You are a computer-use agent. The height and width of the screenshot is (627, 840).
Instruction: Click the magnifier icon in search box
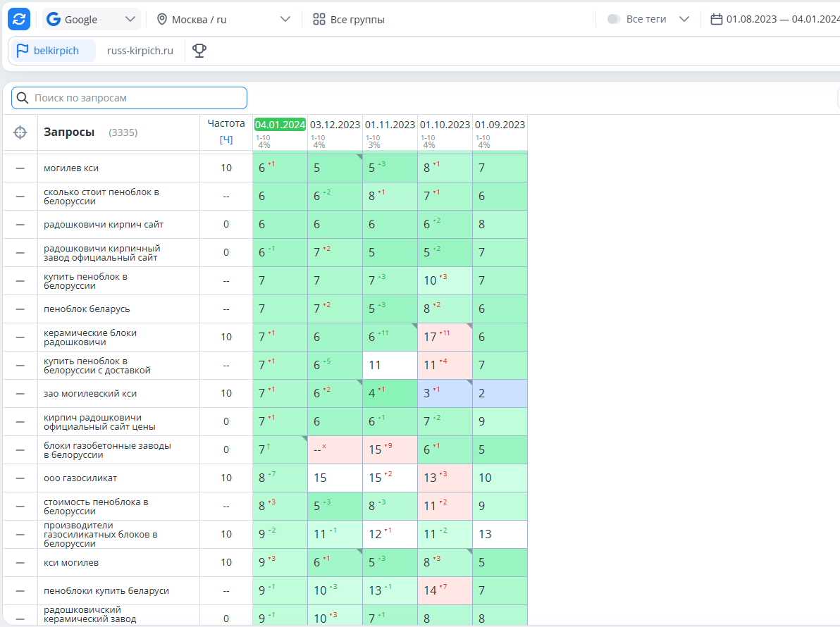click(x=23, y=98)
